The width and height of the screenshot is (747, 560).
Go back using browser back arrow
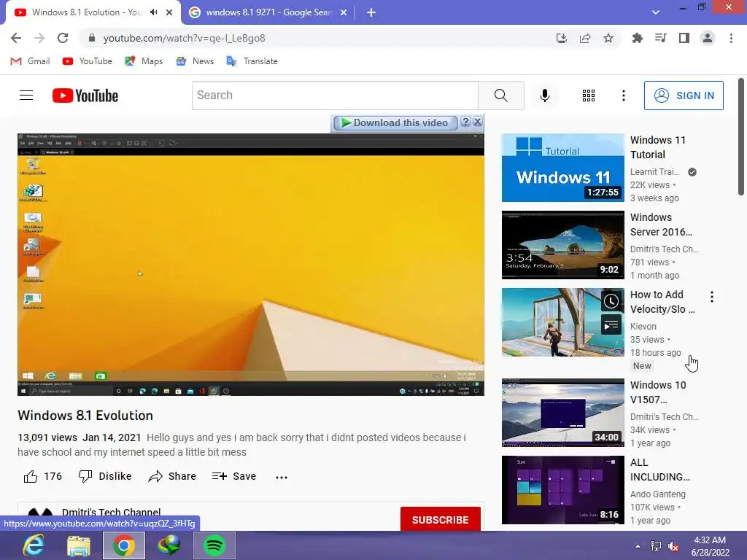coord(16,38)
